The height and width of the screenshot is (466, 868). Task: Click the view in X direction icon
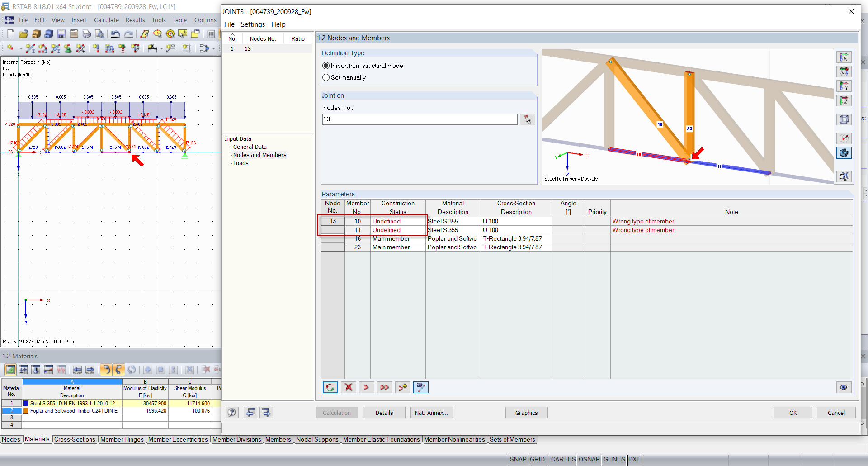(844, 57)
